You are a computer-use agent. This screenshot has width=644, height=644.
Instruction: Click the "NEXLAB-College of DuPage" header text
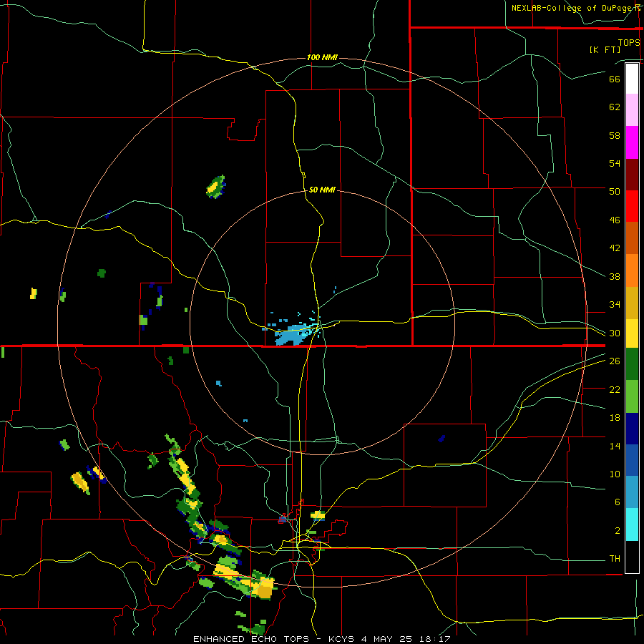(571, 8)
